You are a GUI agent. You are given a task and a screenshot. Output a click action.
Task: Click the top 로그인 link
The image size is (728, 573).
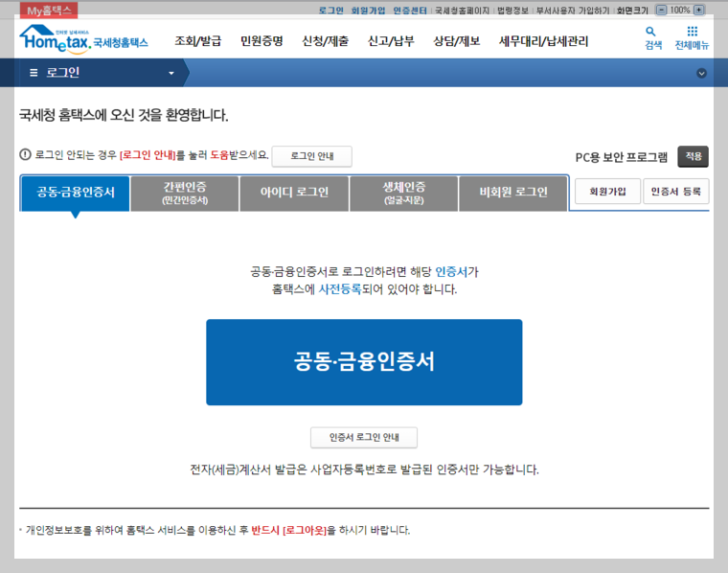point(331,11)
